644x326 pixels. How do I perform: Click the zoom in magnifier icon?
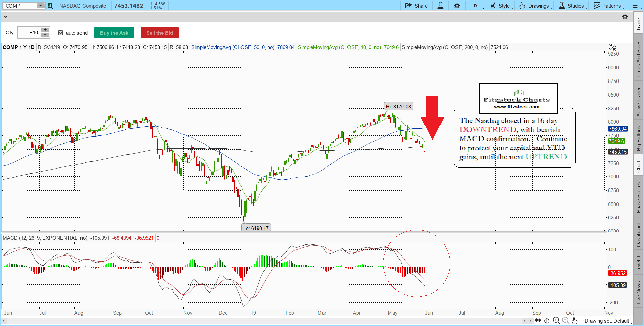(556, 321)
